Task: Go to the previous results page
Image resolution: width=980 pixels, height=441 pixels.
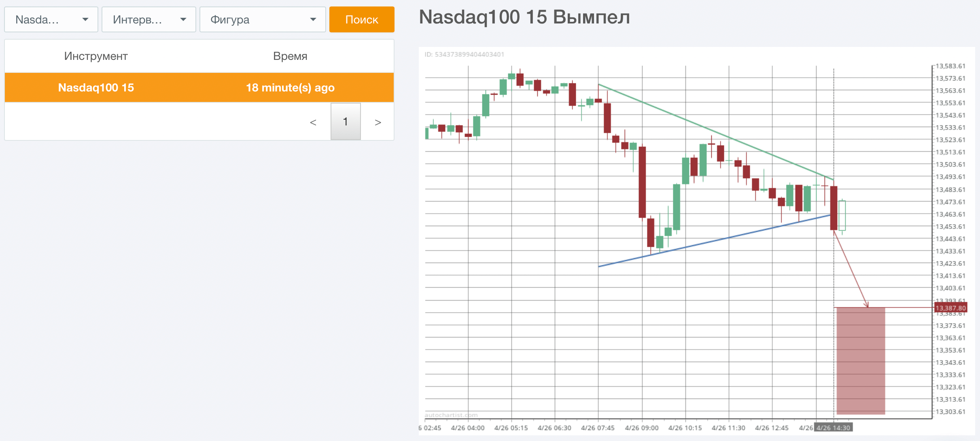Action: click(314, 122)
